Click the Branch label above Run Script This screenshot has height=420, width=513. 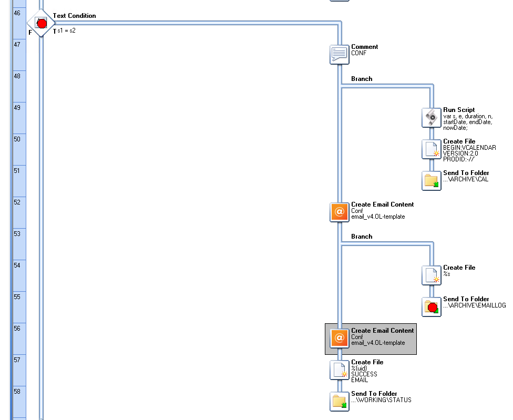pyautogui.click(x=362, y=79)
